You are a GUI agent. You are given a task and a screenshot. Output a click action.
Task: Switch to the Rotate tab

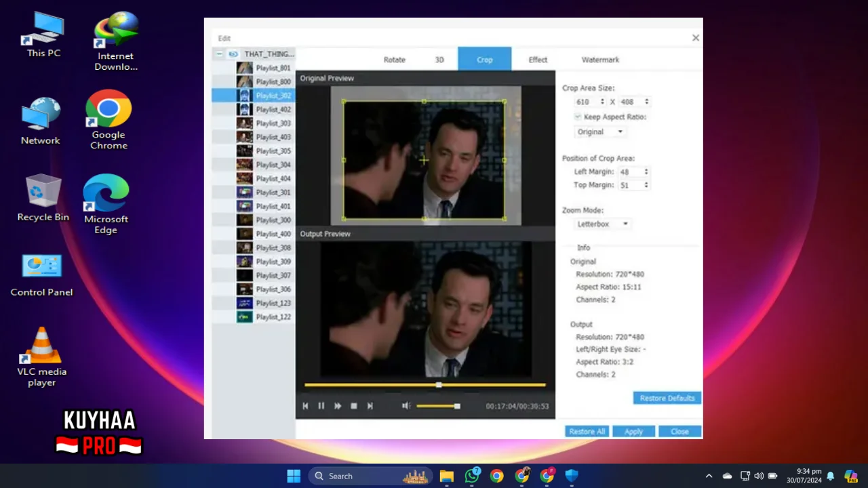click(x=395, y=60)
